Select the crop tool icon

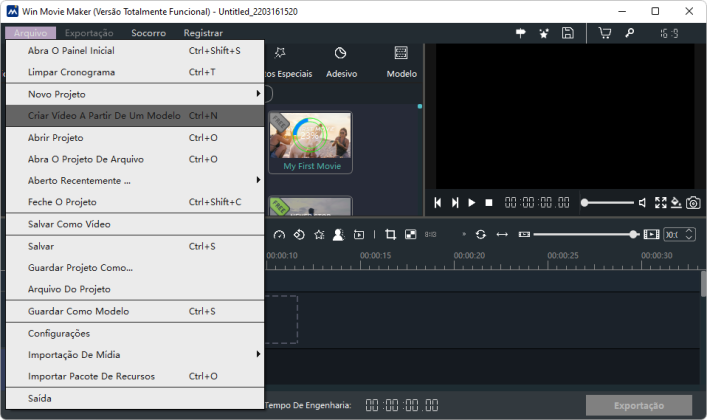click(390, 234)
